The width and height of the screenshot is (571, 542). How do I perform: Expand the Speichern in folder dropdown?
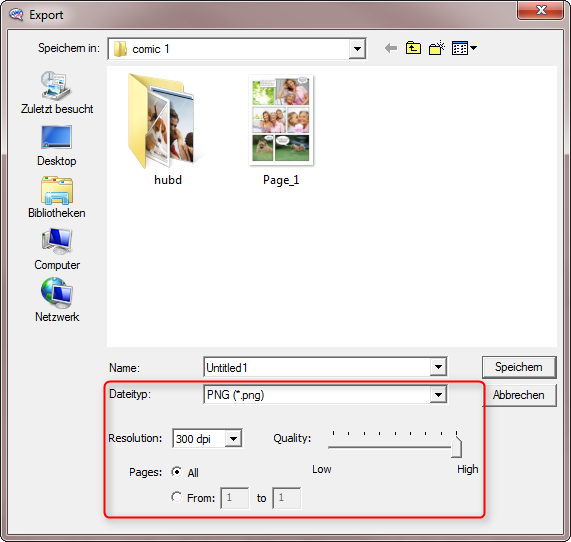click(x=357, y=48)
